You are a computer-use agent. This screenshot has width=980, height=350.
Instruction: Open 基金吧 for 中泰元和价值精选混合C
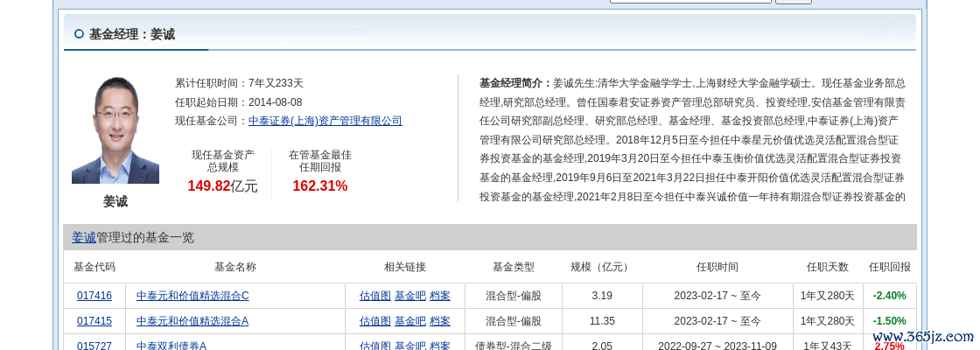pyautogui.click(x=410, y=296)
